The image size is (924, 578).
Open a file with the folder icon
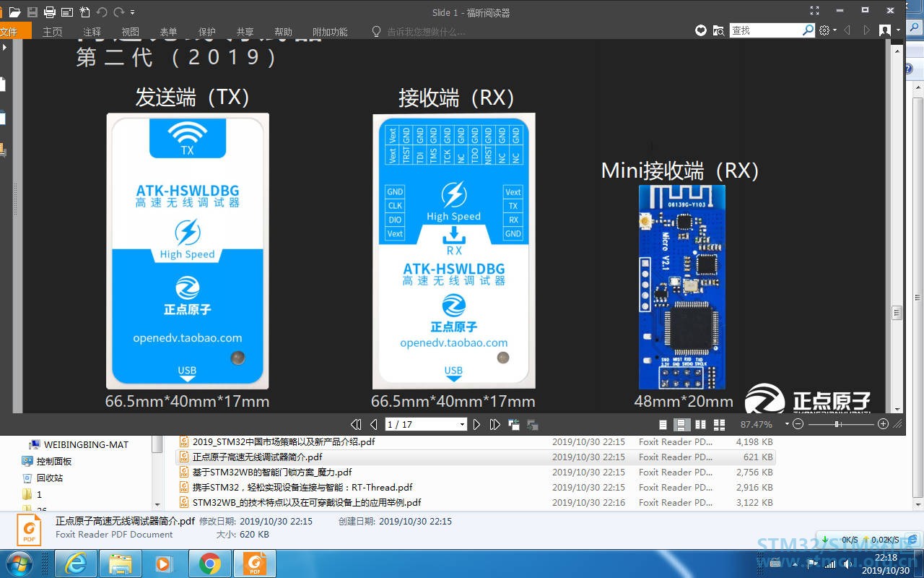point(14,12)
